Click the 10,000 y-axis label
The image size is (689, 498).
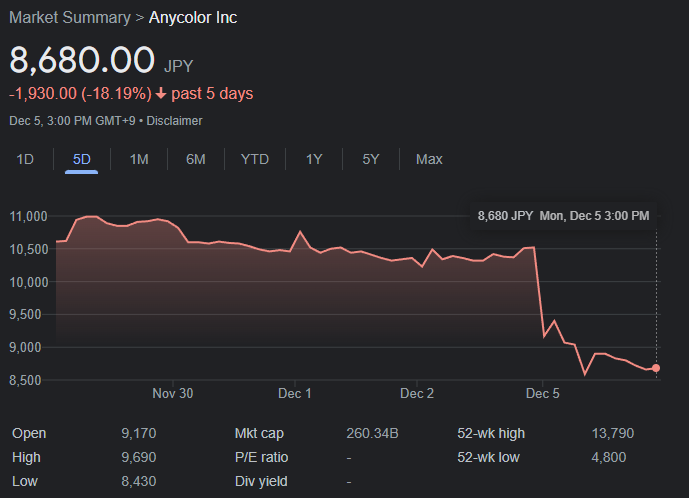pos(29,282)
